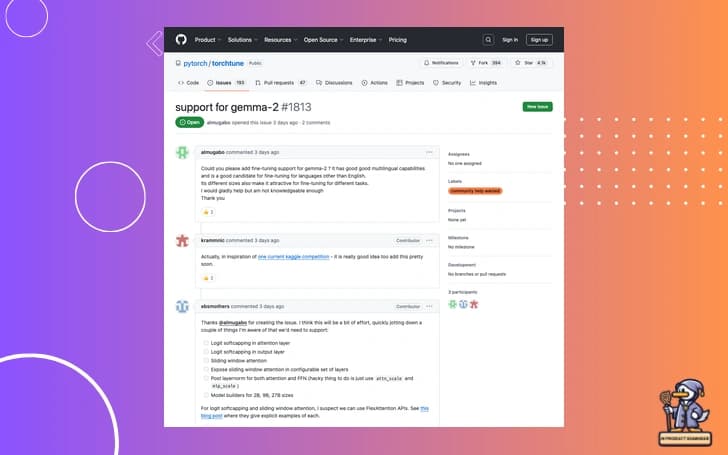Click the almugabo username in the first comment header
The width and height of the screenshot is (728, 455).
(x=213, y=152)
